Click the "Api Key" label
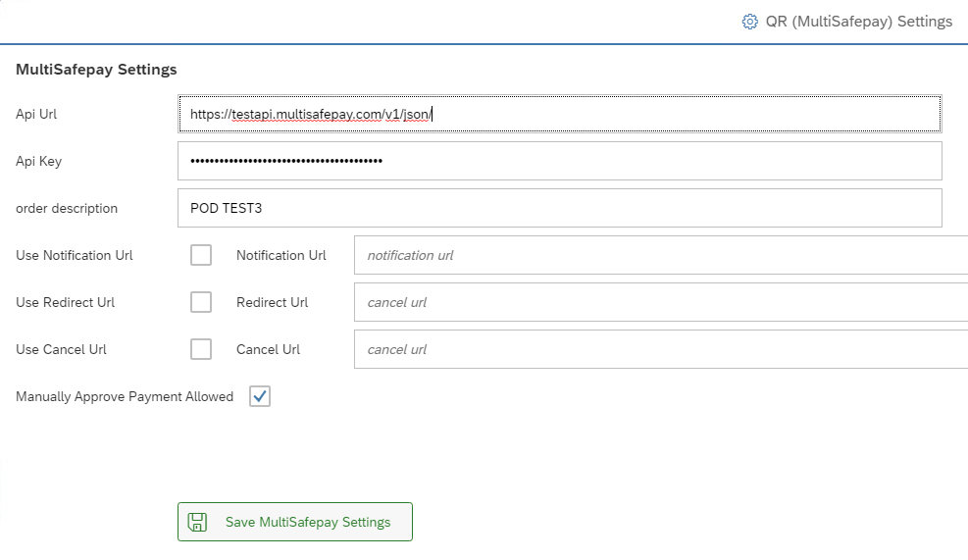 coord(39,161)
